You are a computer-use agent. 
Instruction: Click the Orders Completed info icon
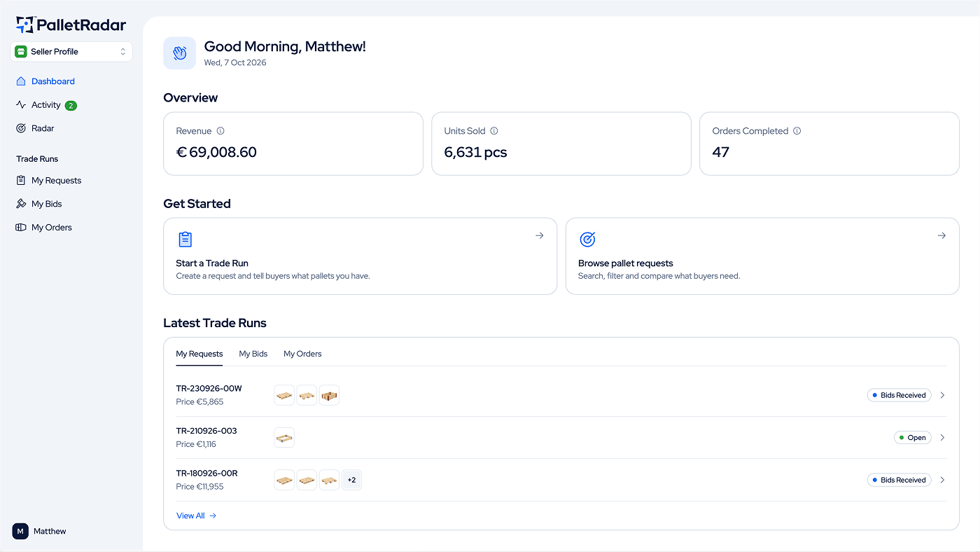[x=797, y=131]
